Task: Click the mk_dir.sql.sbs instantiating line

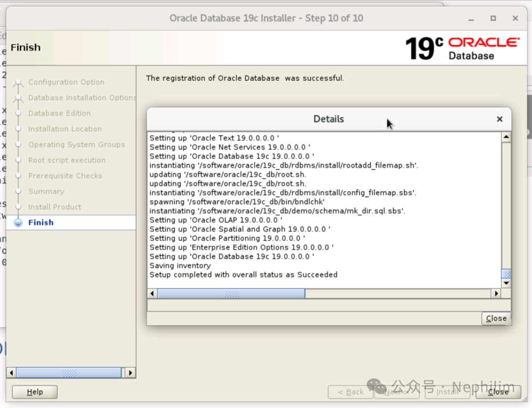Action: pyautogui.click(x=277, y=211)
